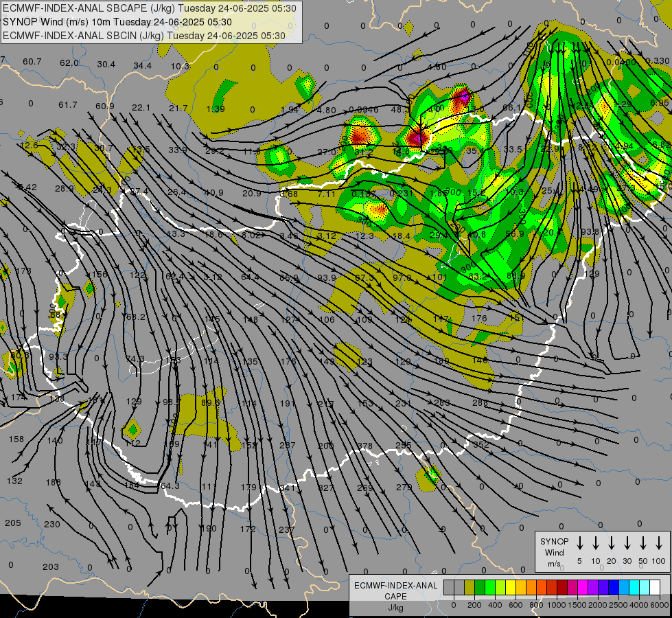Click the map value 327
The height and width of the screenshot is (618, 672).
click(x=326, y=488)
